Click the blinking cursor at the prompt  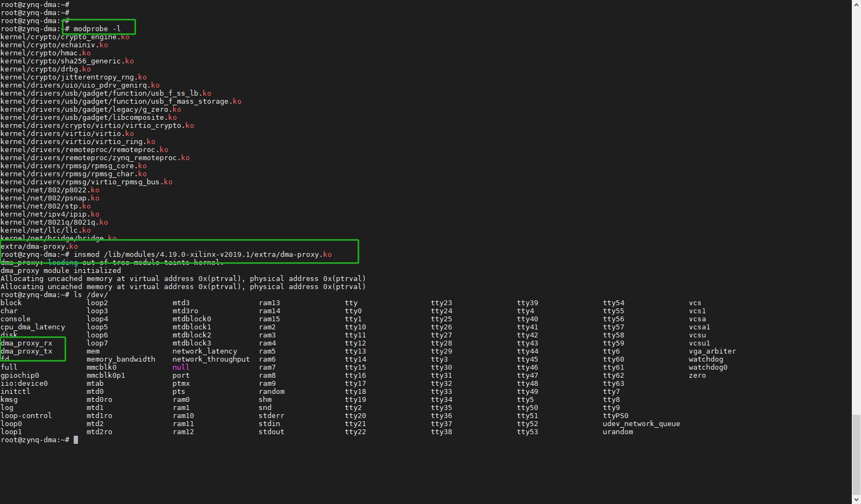click(x=75, y=440)
